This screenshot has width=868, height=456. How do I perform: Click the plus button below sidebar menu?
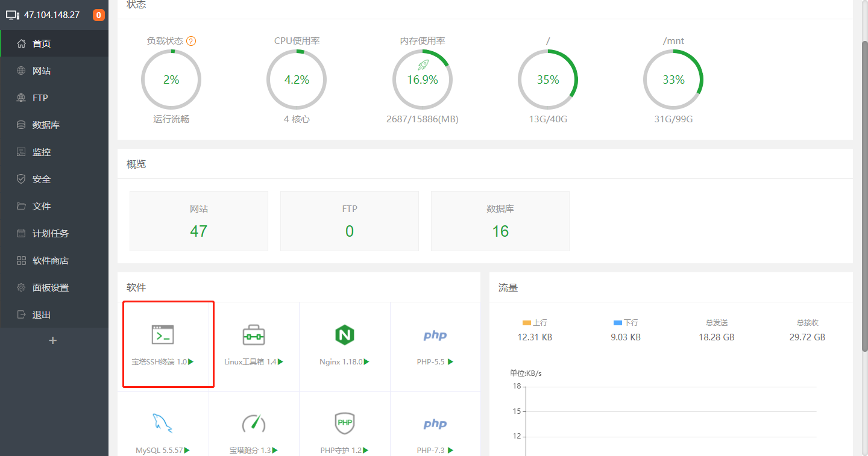click(53, 341)
